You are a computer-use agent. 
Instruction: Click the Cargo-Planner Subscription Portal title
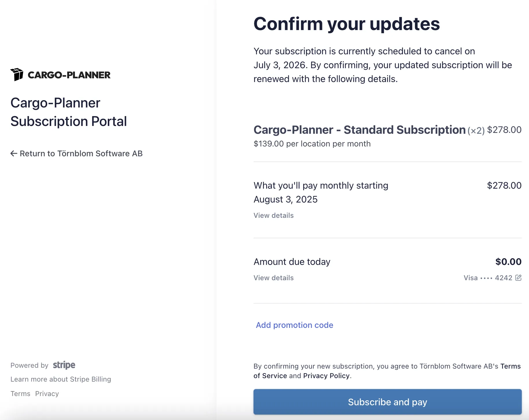coord(69,112)
